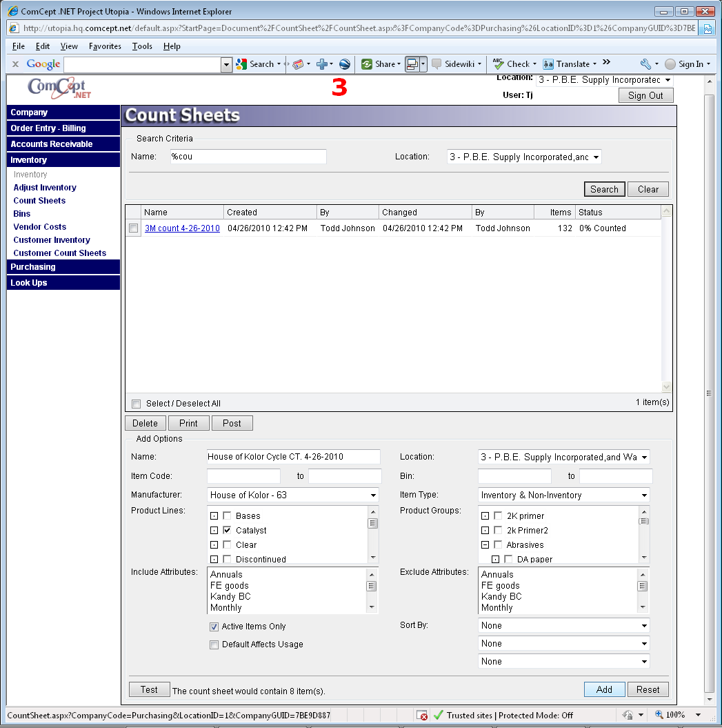This screenshot has width=722, height=728.
Task: Open the 3M count 4-26-2010 link
Action: coord(182,228)
